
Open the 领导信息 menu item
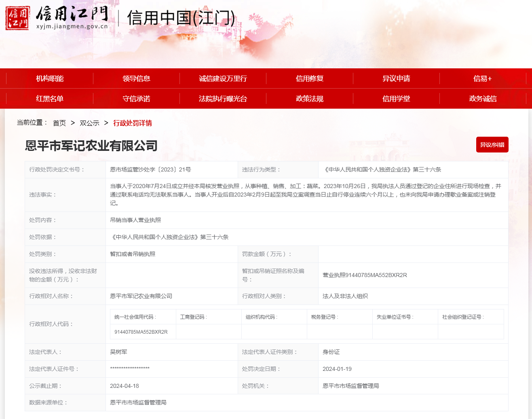point(136,78)
